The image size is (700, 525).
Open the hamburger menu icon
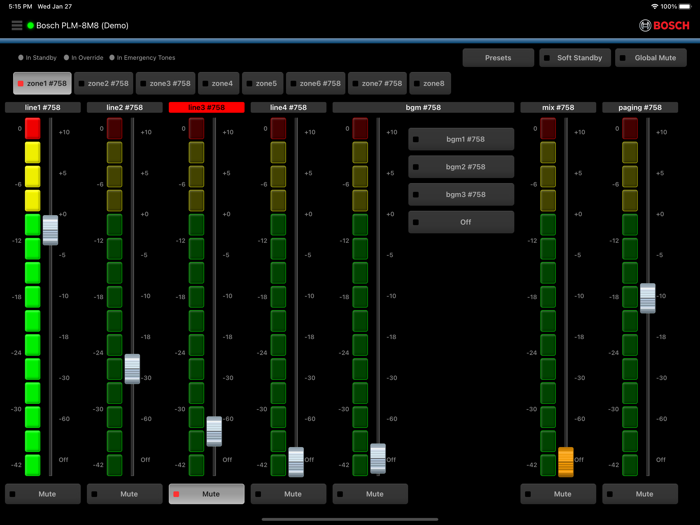(x=17, y=25)
